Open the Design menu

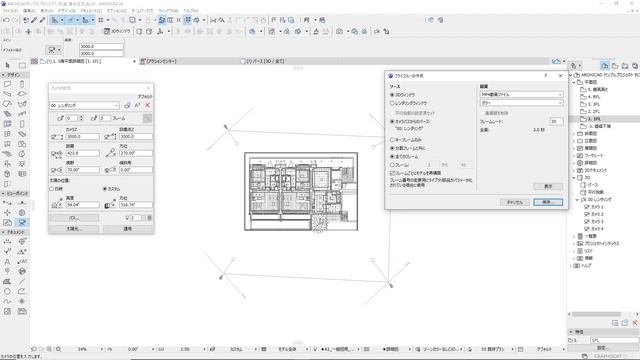coord(67,11)
